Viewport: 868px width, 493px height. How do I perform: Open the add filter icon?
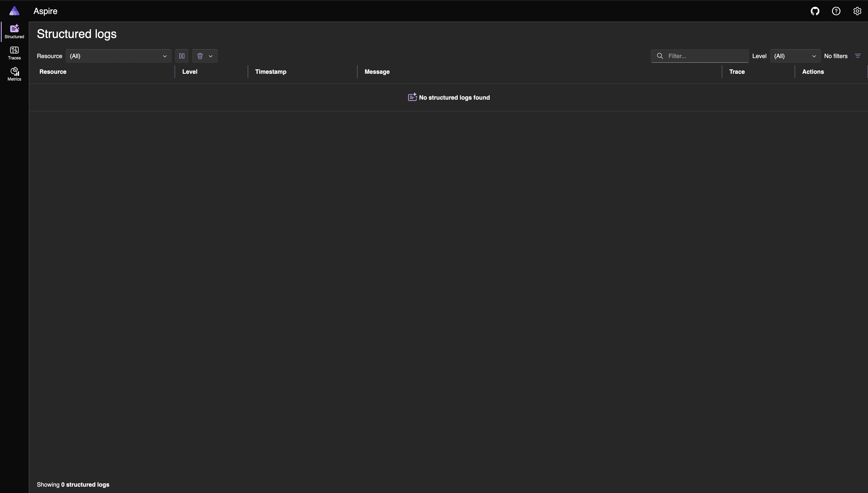click(x=857, y=56)
